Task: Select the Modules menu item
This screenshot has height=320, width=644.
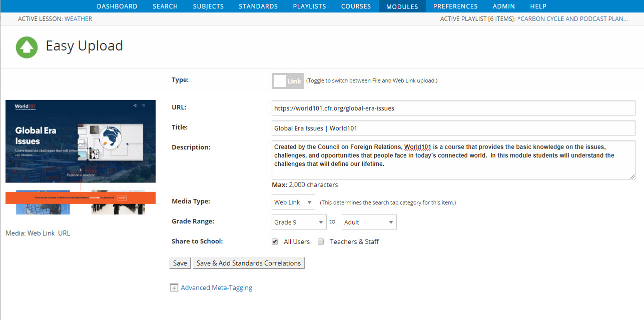Action: (x=402, y=6)
